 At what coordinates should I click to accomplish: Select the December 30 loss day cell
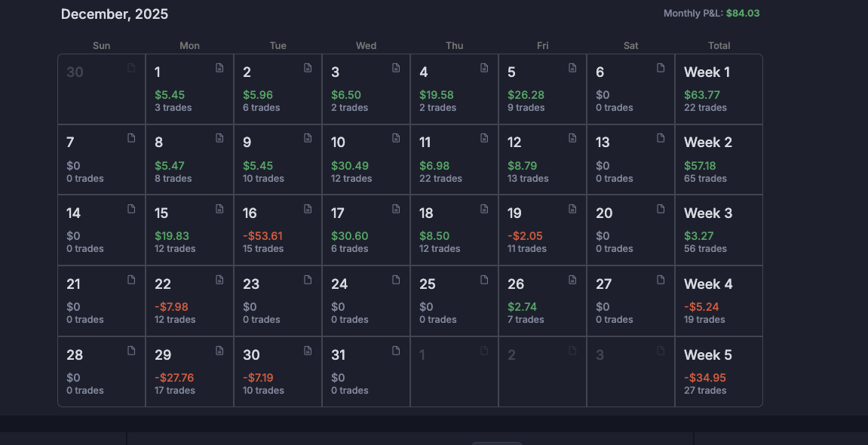[x=278, y=372]
